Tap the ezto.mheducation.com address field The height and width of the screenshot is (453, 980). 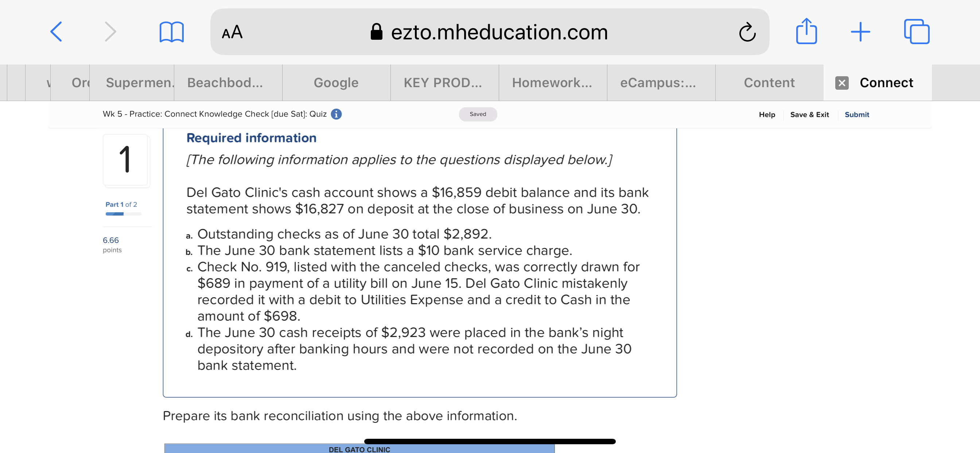[489, 32]
